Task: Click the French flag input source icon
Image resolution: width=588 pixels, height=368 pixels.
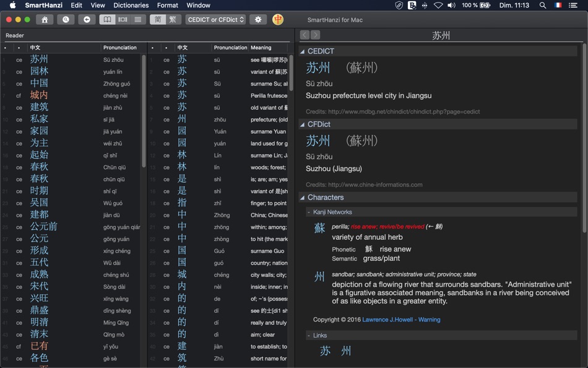Action: tap(558, 5)
